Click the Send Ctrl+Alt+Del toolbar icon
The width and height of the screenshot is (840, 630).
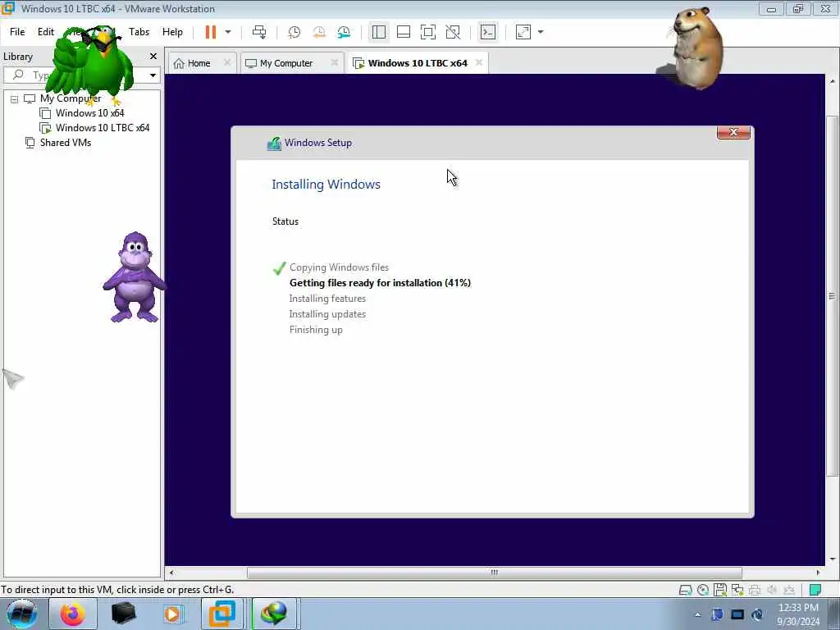259,32
